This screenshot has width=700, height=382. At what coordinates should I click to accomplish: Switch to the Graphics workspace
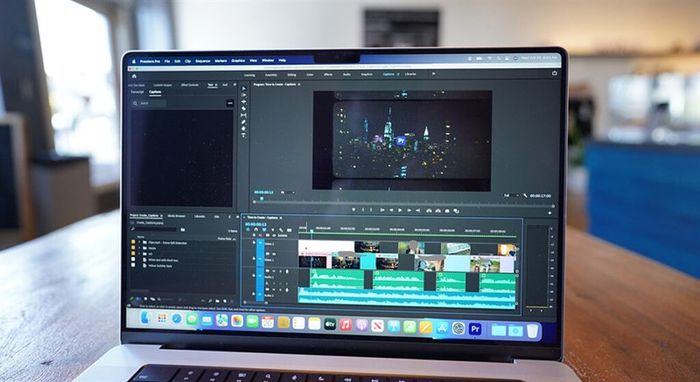click(x=367, y=75)
